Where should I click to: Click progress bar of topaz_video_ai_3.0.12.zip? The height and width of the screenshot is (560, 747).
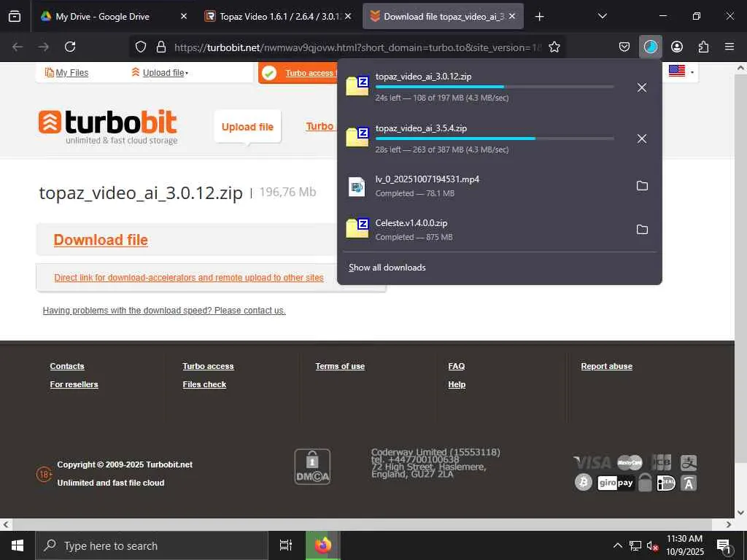coord(495,87)
